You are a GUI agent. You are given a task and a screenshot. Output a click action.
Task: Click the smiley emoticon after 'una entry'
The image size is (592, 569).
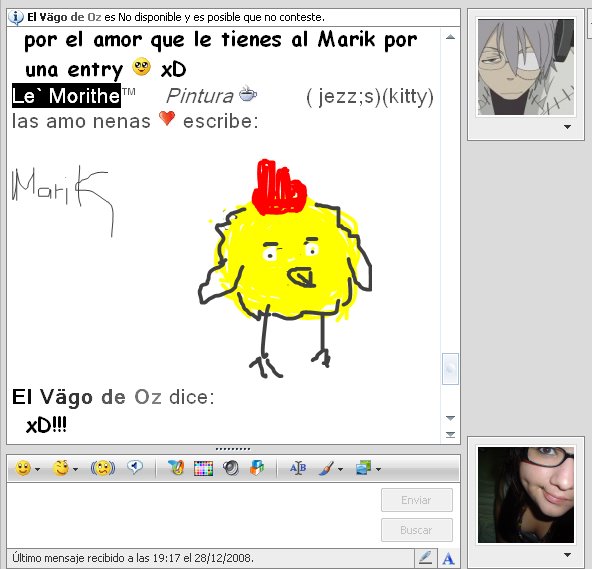pos(142,67)
